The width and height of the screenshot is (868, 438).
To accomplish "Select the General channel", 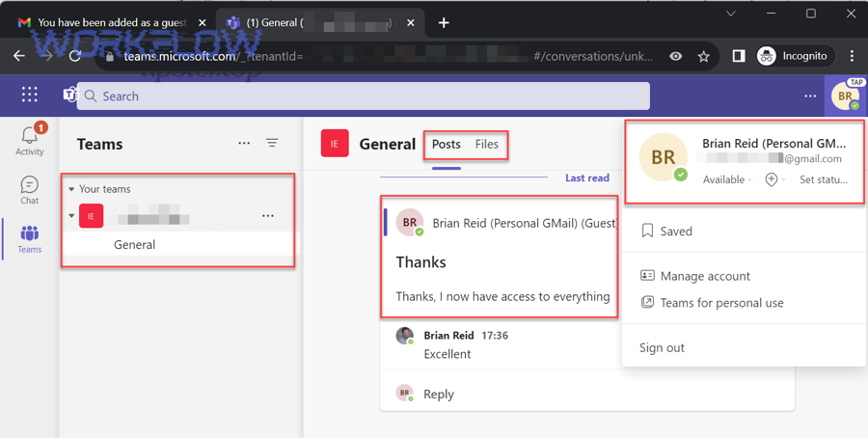I will coord(134,245).
